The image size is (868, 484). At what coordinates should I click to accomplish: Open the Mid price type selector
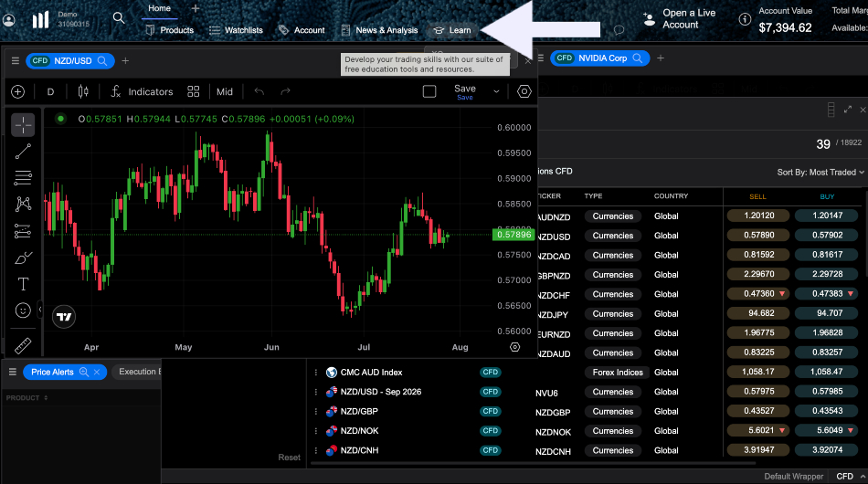tap(225, 92)
